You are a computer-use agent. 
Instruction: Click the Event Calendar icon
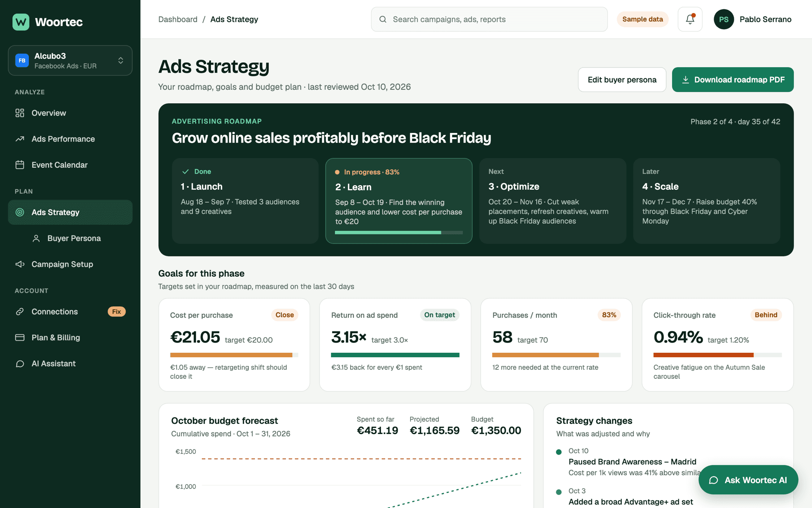tap(20, 165)
